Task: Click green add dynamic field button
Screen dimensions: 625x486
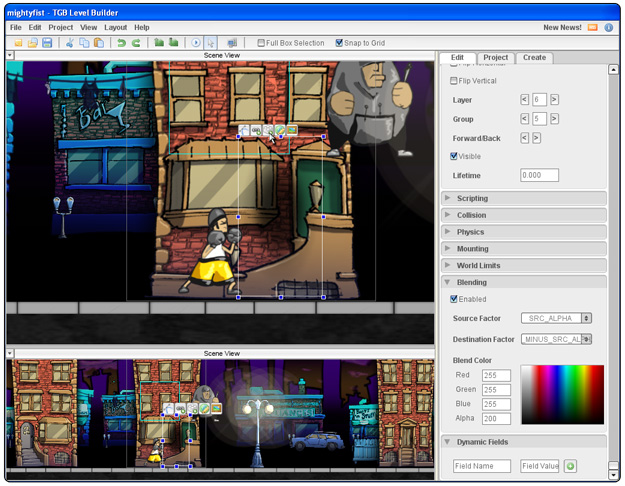Action: point(570,466)
